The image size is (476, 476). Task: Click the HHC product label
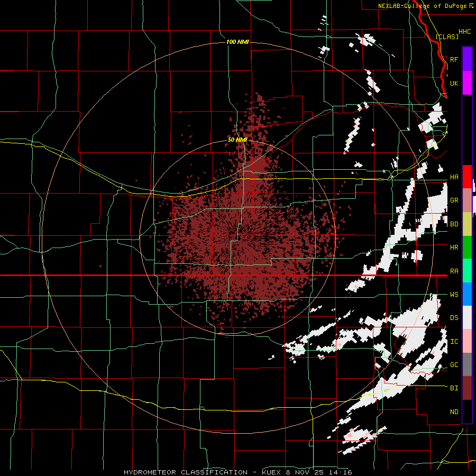tap(464, 32)
